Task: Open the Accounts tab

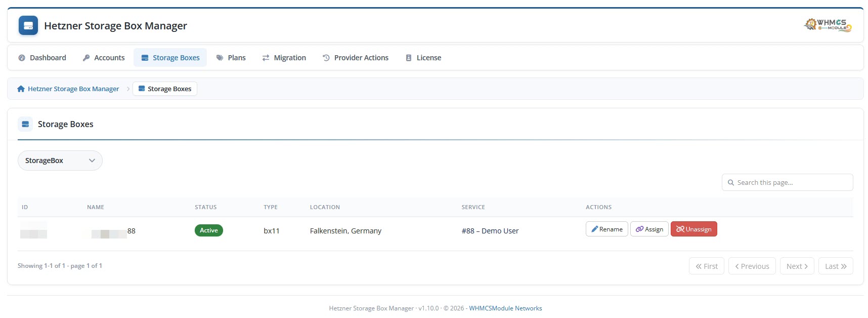Action: [x=104, y=58]
